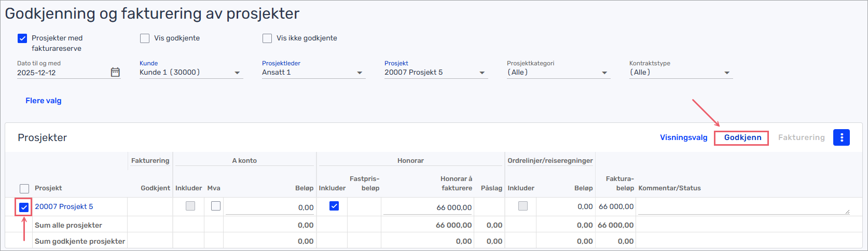Open the calendar date picker icon
Viewport: 868px width, 251px height.
[x=115, y=73]
